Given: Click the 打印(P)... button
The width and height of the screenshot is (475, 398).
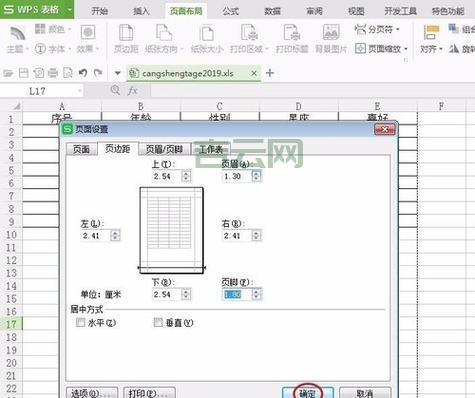Looking at the screenshot, I should pos(149,393).
